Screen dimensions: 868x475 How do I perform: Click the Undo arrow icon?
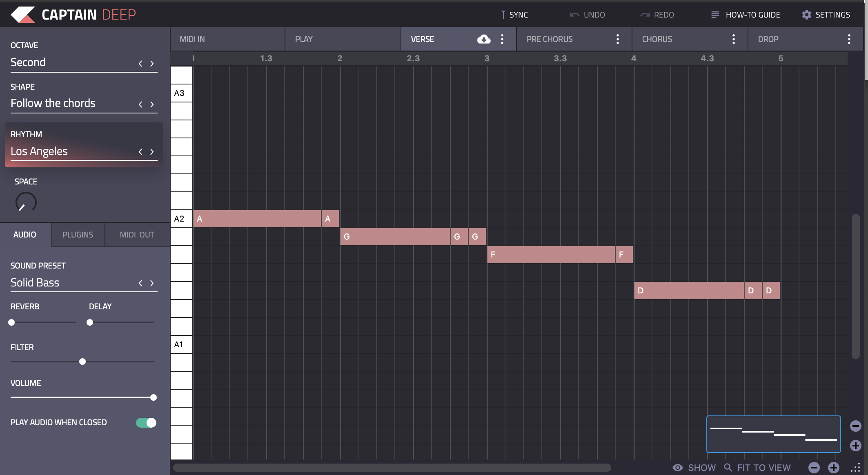point(574,15)
